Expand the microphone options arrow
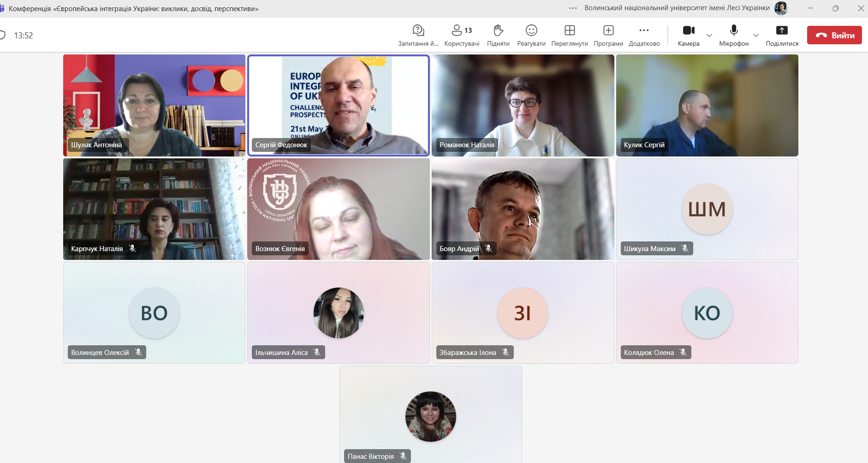Screen dimensions: 868x463 click(756, 36)
